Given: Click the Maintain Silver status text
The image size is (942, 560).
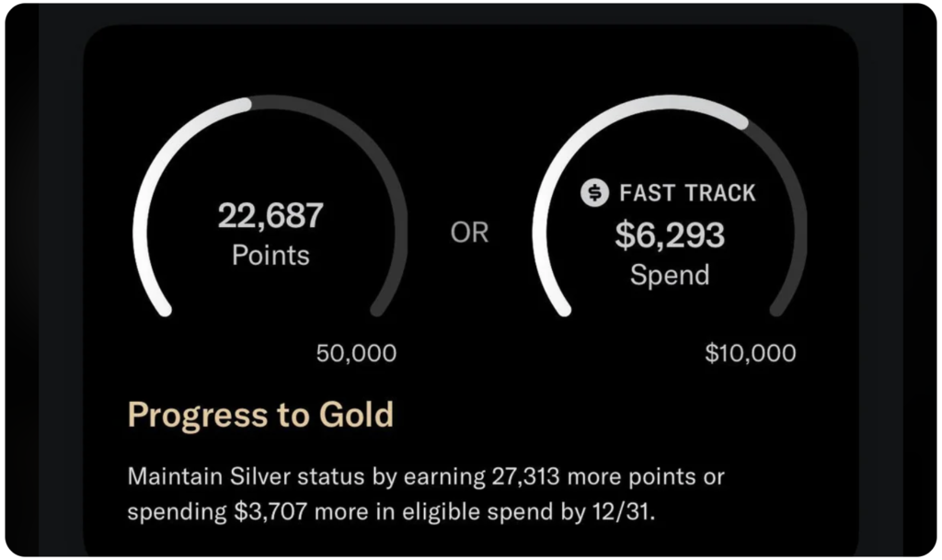Looking at the screenshot, I should [x=240, y=477].
